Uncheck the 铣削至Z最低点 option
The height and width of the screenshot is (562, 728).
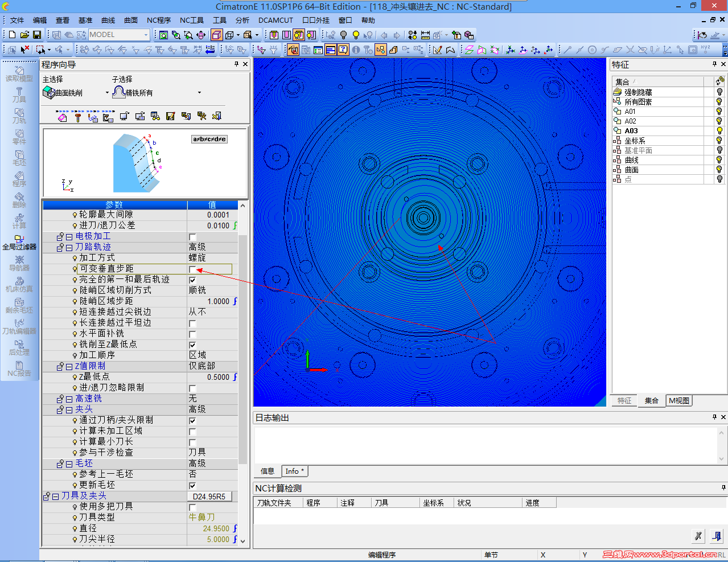point(192,344)
